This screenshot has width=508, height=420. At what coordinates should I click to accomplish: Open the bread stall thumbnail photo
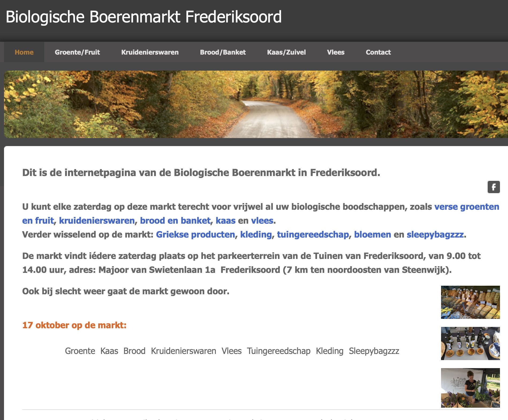pos(470,302)
